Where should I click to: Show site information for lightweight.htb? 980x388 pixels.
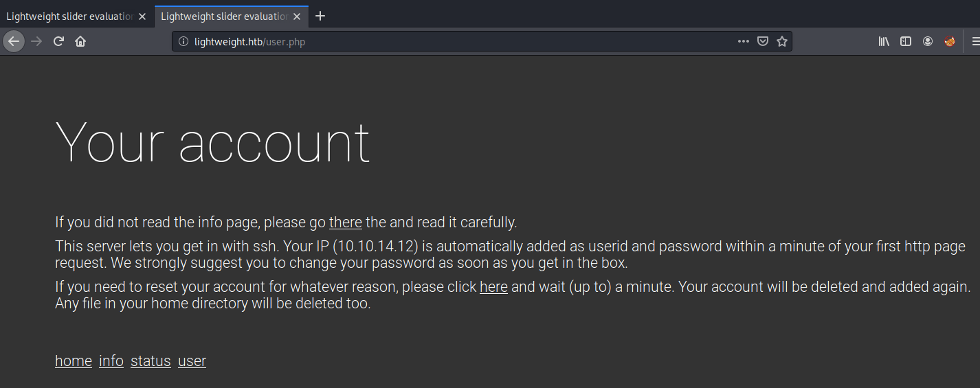[x=183, y=41]
